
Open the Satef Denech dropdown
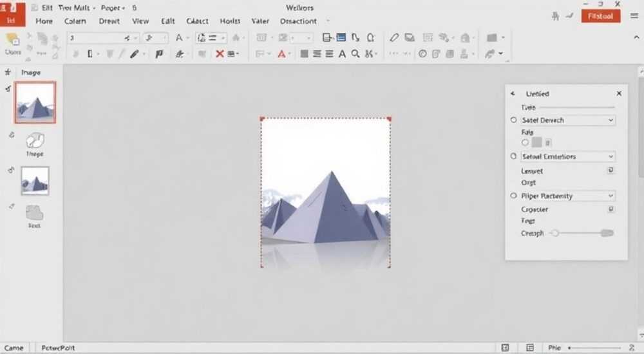click(x=567, y=120)
